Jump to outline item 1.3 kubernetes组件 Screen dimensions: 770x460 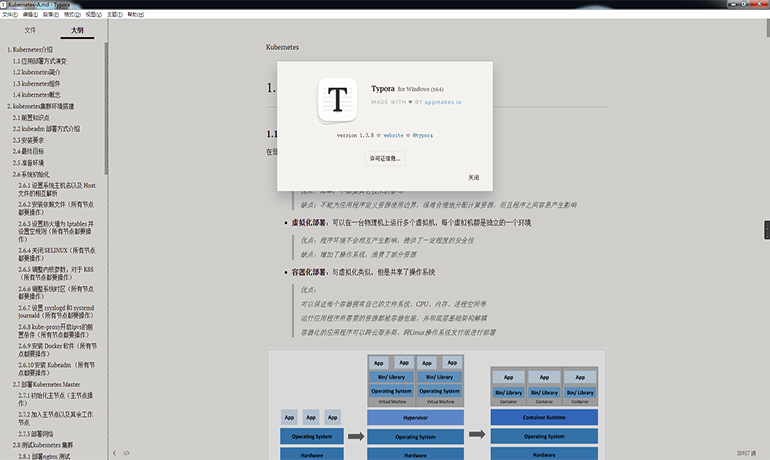point(36,84)
